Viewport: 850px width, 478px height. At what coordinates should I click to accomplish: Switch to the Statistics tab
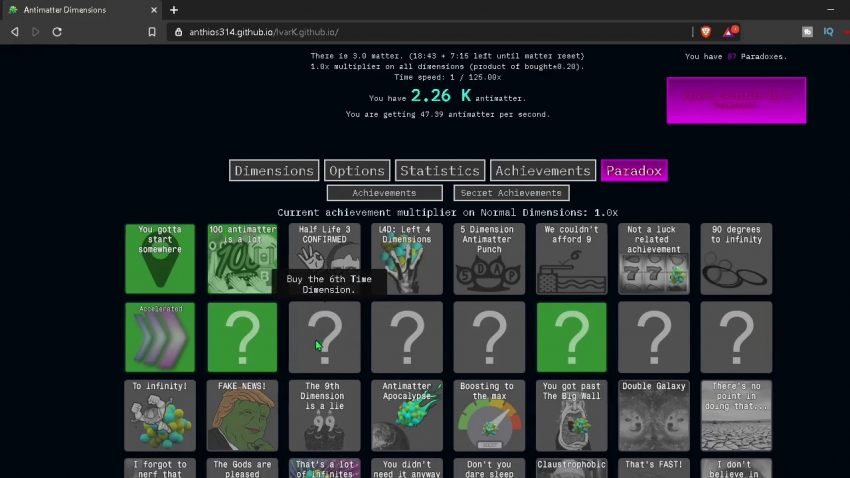coord(440,171)
